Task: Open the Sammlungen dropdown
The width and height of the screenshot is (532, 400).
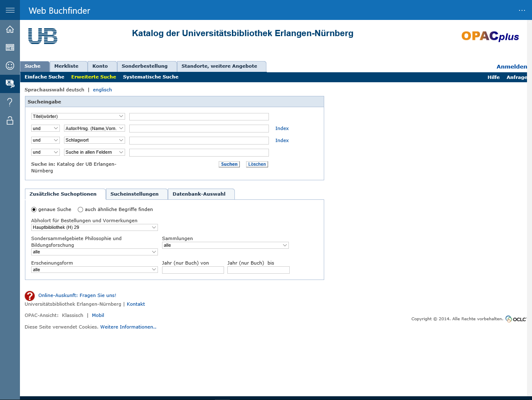Action: pos(225,245)
